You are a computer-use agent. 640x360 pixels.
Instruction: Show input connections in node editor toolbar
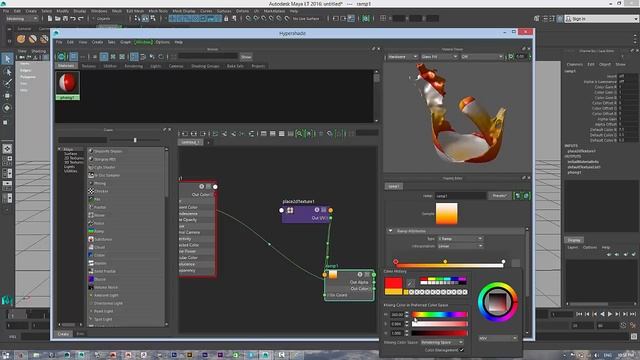185,133
